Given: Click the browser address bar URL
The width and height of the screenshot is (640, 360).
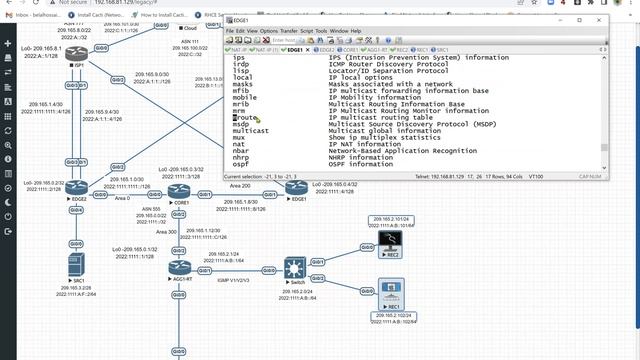Looking at the screenshot, I should 126,2.
